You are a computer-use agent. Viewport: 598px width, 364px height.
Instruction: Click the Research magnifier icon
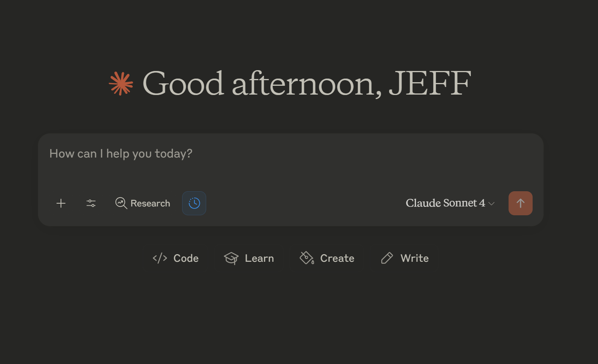pyautogui.click(x=121, y=203)
